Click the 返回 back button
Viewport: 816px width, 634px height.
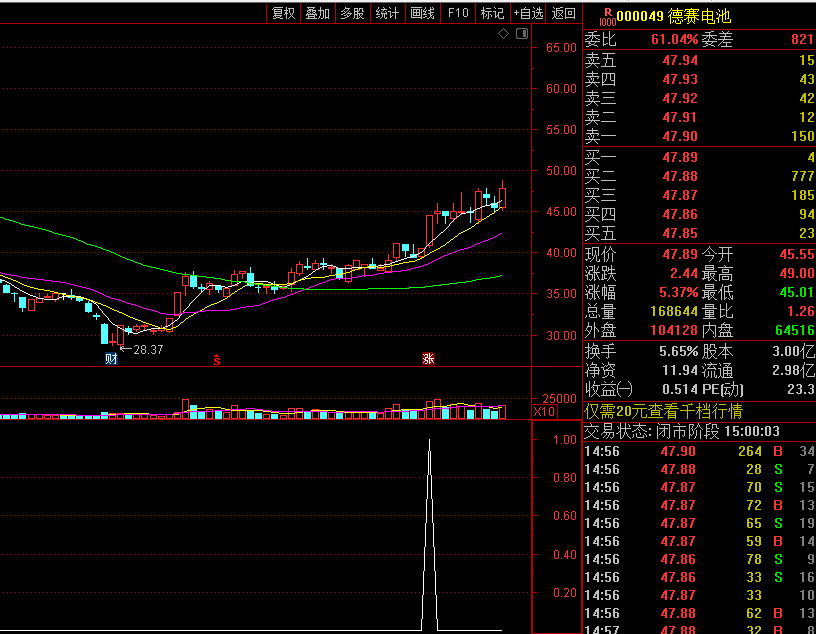coord(564,13)
